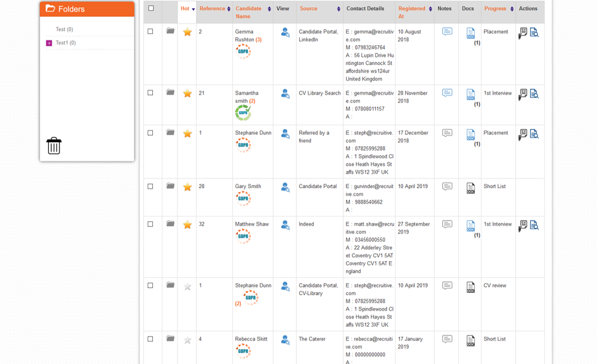Click 'CV Library Search' source cell

tap(320, 93)
